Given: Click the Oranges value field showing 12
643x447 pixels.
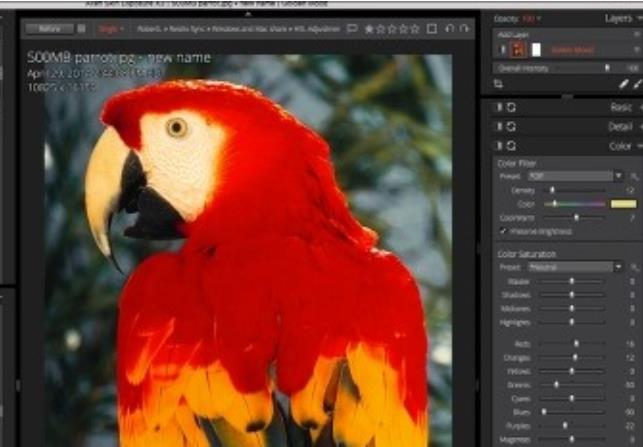Looking at the screenshot, I should (630, 358).
